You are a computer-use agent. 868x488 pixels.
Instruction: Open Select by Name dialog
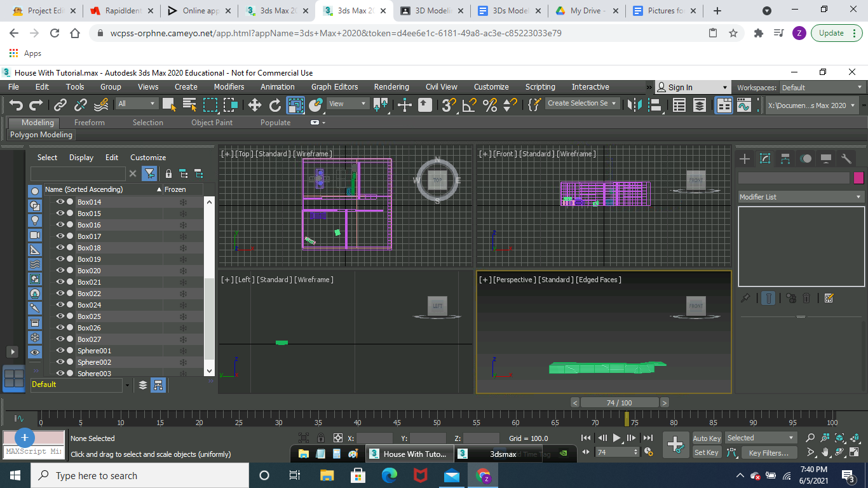pos(189,105)
